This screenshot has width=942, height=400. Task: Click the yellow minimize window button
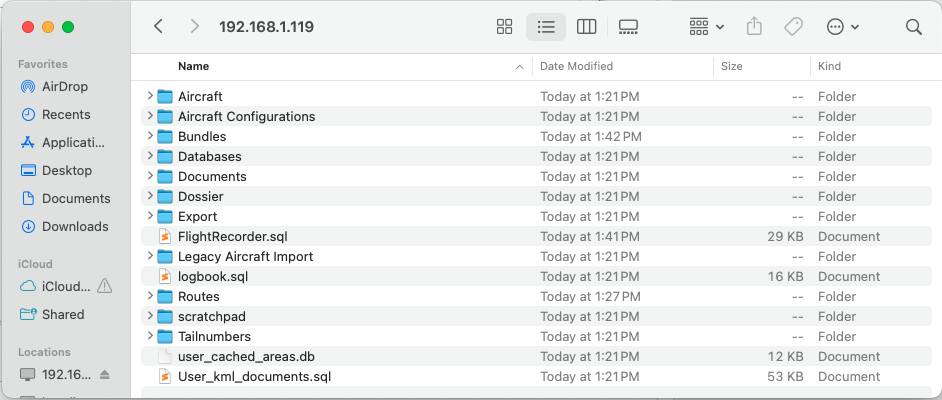click(48, 27)
